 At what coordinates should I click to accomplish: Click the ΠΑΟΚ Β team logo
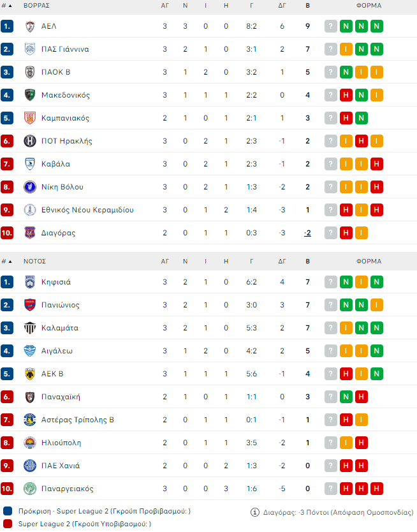tap(29, 72)
